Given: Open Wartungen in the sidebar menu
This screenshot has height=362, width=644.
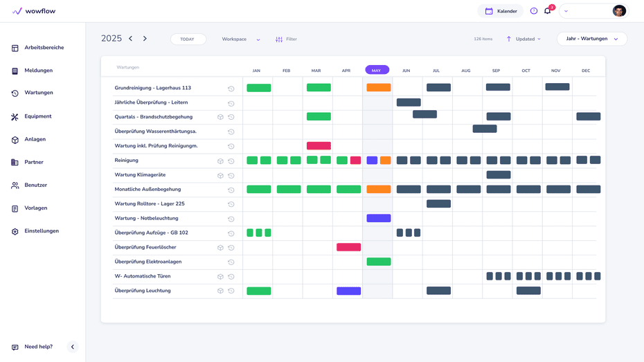Looking at the screenshot, I should click(x=38, y=93).
